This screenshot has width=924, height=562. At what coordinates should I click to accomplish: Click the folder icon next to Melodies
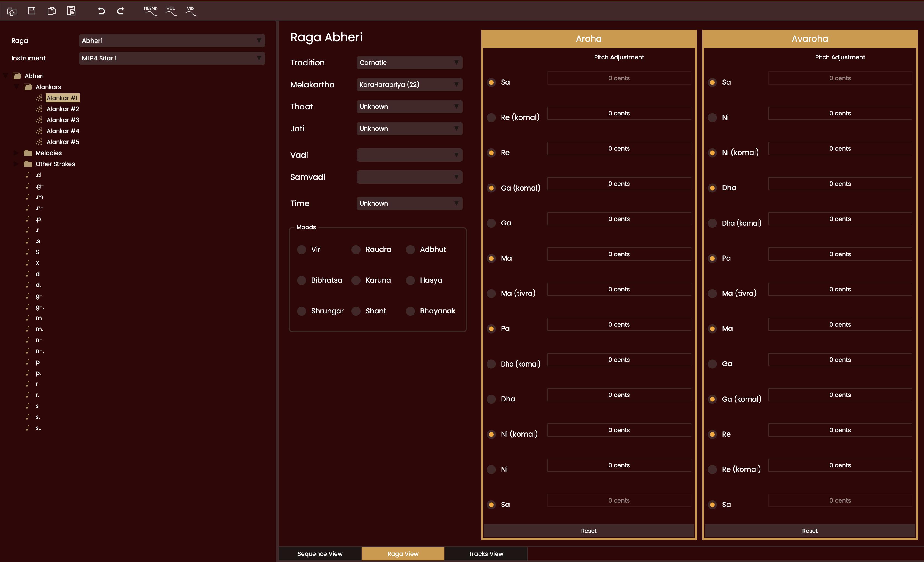28,153
